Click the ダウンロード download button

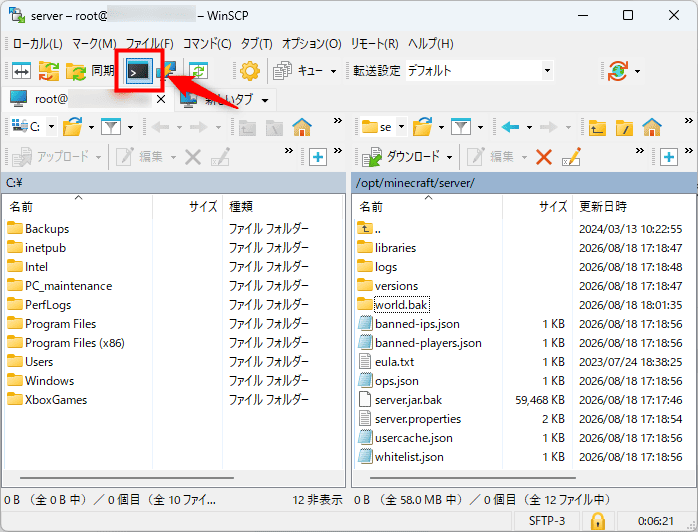coord(400,157)
